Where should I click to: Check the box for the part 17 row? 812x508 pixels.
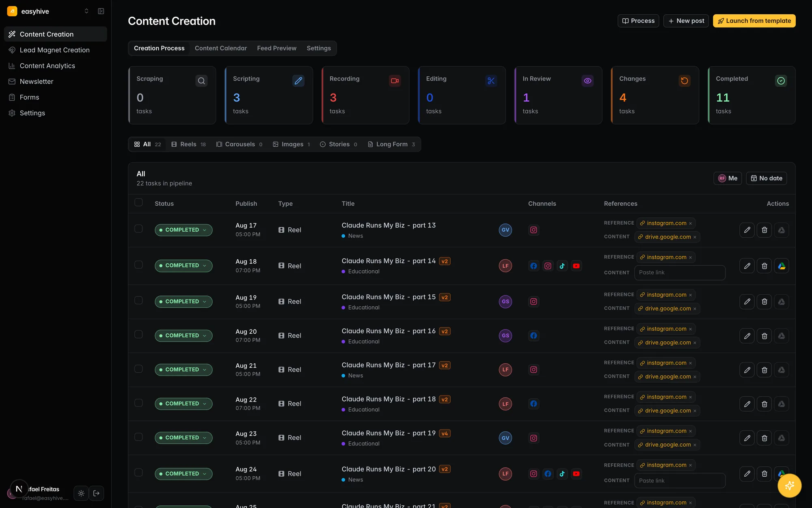138,369
